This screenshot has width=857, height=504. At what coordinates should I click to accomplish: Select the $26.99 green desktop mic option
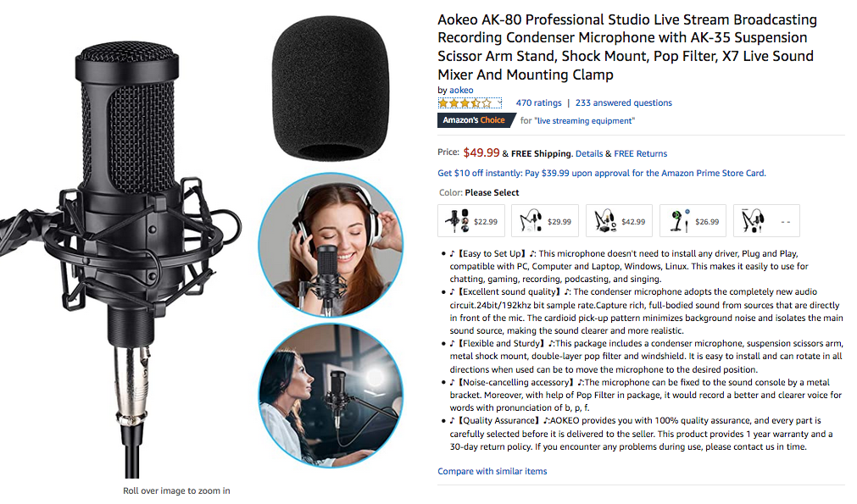(693, 221)
